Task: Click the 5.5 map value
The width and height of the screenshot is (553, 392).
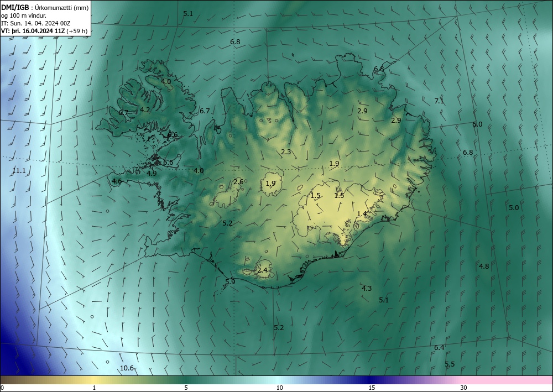Action: (x=450, y=364)
